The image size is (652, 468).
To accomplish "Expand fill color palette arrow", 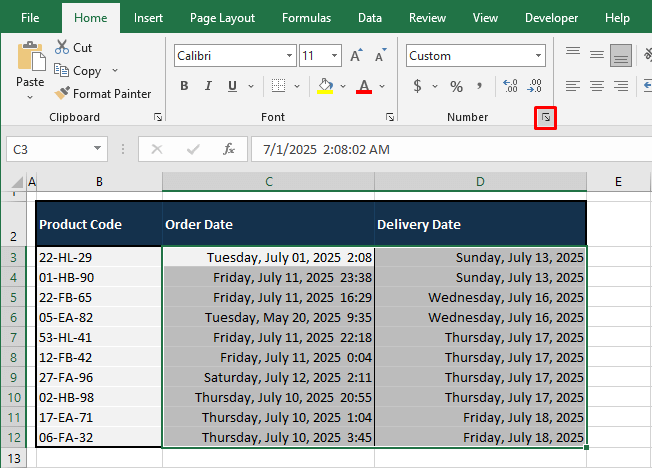I will click(343, 87).
